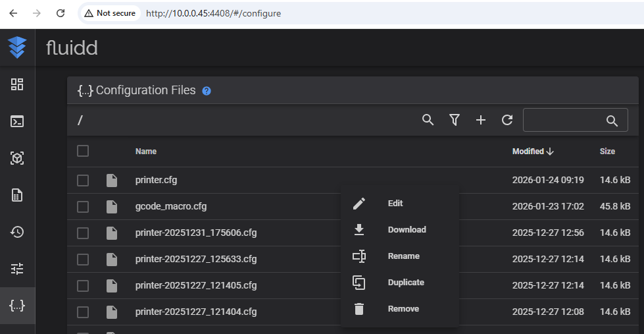644x334 pixels.
Task: Open printer-20251227_125633.cfg file row
Action: pyautogui.click(x=195, y=259)
